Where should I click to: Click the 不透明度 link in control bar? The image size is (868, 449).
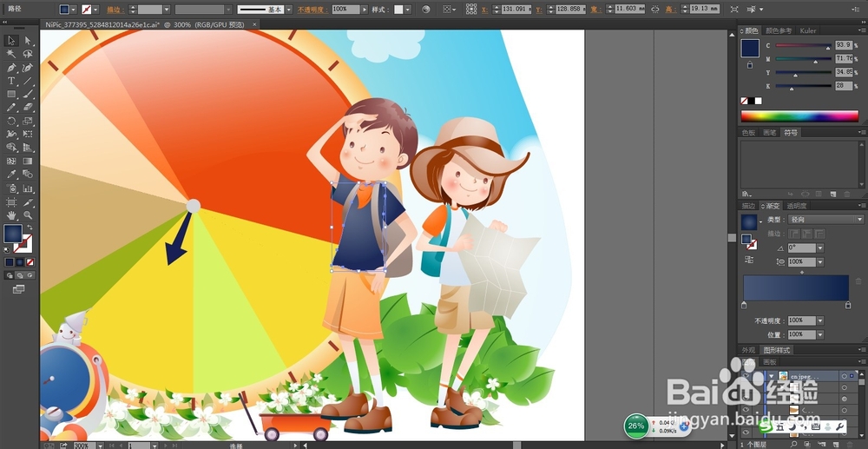click(314, 10)
